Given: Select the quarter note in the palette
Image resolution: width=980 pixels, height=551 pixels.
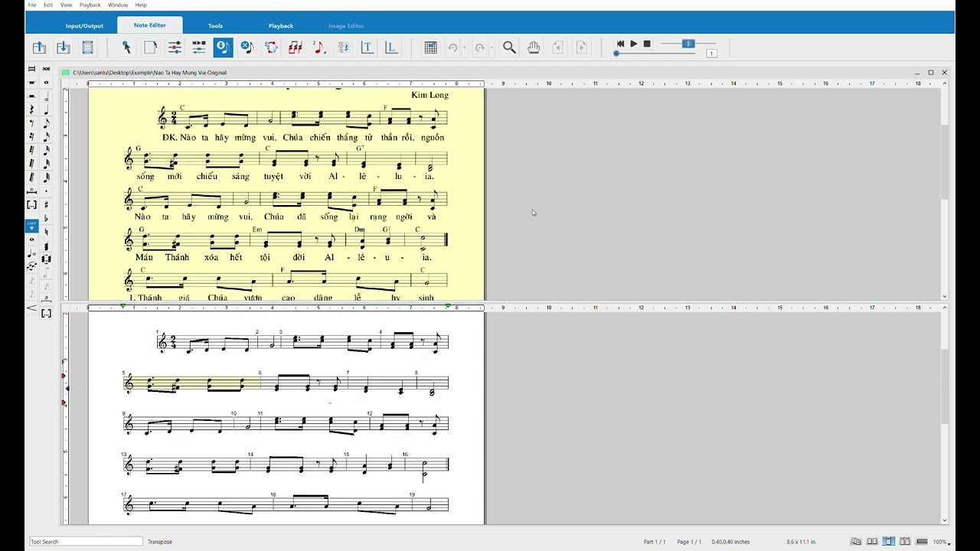Looking at the screenshot, I should [x=46, y=109].
